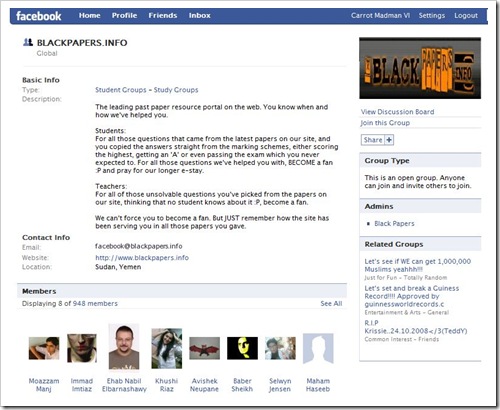Click the Selwyn Jensen name link
This screenshot has width=500, height=410.
click(280, 385)
